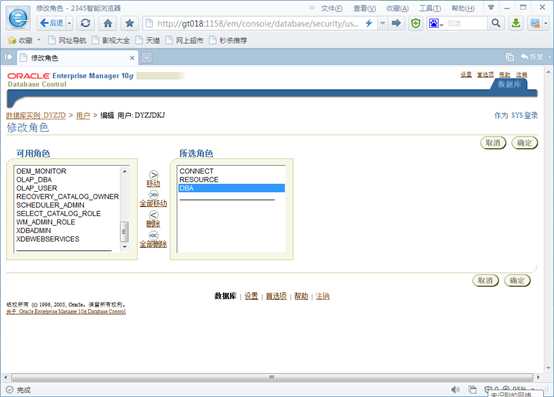Open the 帮助(H) menu
This screenshot has height=397, width=554.
point(463,8)
